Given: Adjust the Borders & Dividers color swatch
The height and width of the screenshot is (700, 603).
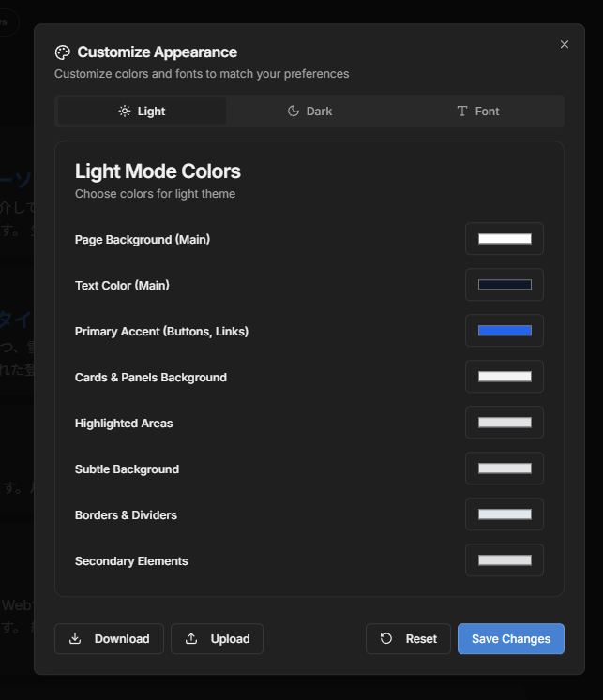Looking at the screenshot, I should (505, 514).
